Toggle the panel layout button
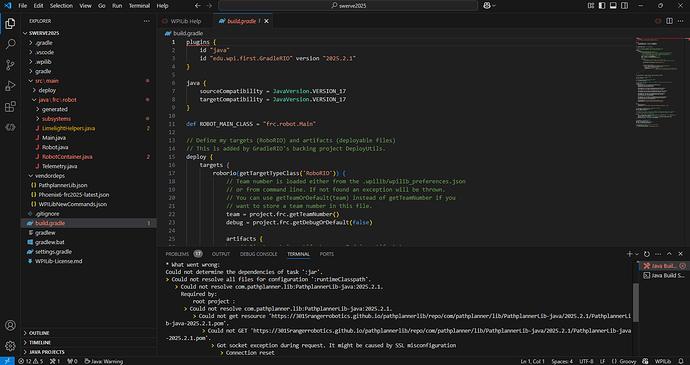The image size is (690, 365). [x=613, y=6]
